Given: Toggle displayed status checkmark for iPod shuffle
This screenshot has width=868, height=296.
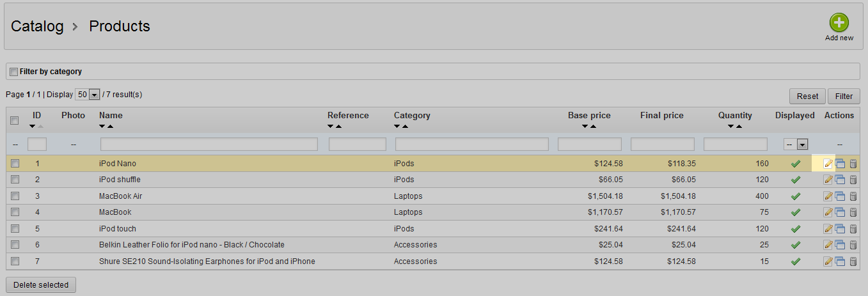Looking at the screenshot, I should (796, 180).
